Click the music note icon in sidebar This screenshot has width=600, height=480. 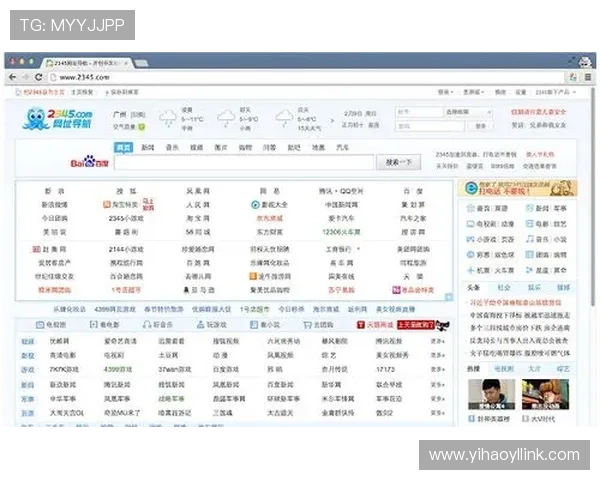pos(530,239)
